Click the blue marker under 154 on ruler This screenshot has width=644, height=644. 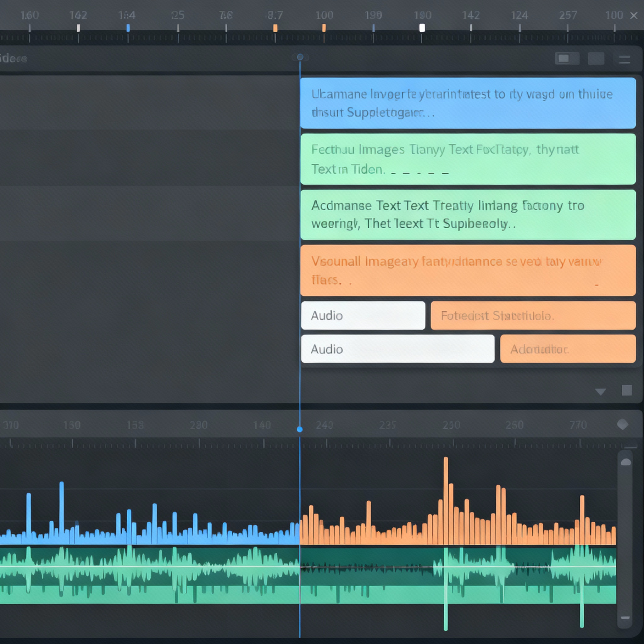coord(128,28)
